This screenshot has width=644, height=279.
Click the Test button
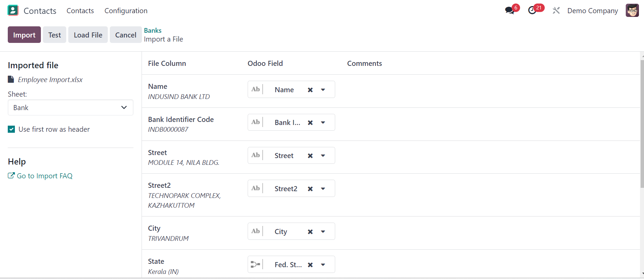[54, 35]
